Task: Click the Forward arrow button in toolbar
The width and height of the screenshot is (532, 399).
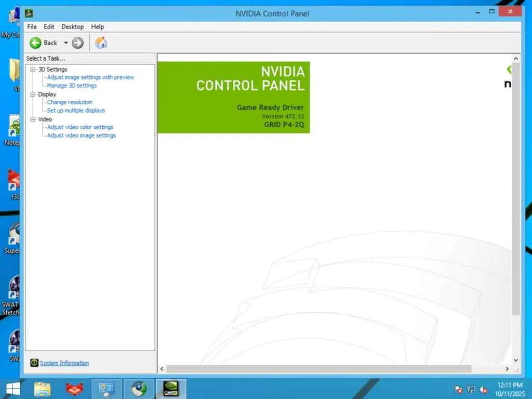Action: coord(78,43)
